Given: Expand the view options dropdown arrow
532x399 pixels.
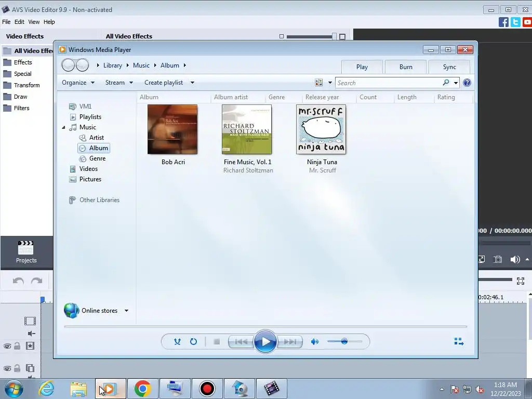Looking at the screenshot, I should [x=330, y=83].
